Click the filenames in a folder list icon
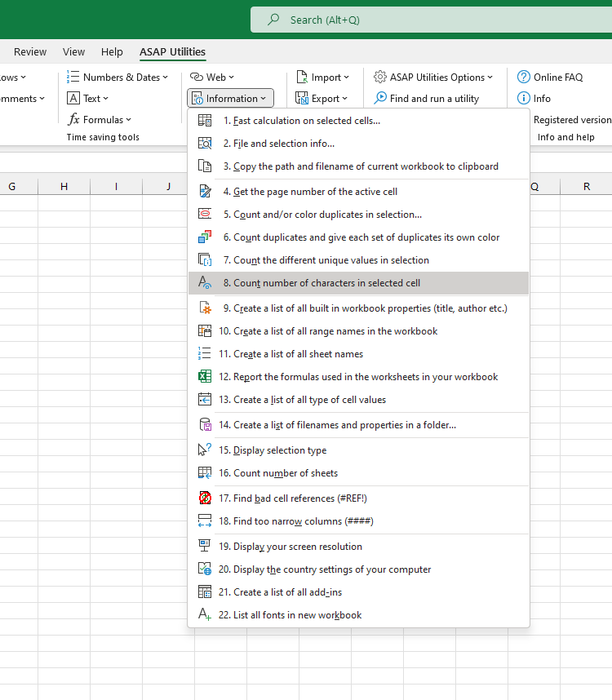The width and height of the screenshot is (612, 700). [205, 424]
